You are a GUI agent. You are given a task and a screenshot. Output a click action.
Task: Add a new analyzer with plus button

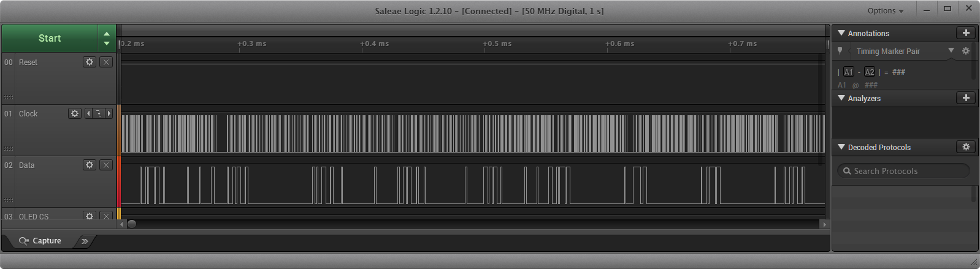tap(966, 98)
